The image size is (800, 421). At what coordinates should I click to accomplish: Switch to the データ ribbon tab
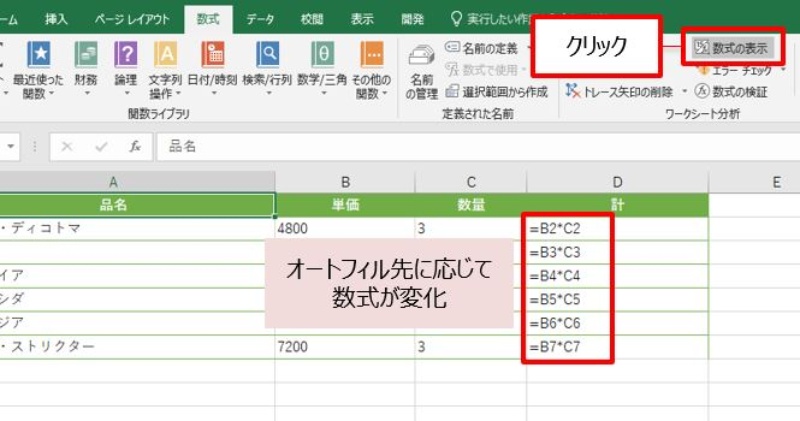[x=260, y=19]
